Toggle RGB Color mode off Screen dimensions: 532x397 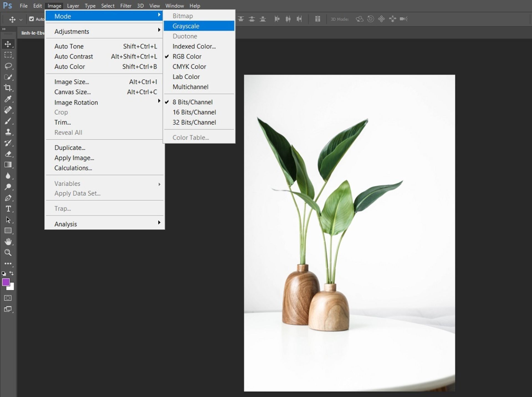pos(187,56)
